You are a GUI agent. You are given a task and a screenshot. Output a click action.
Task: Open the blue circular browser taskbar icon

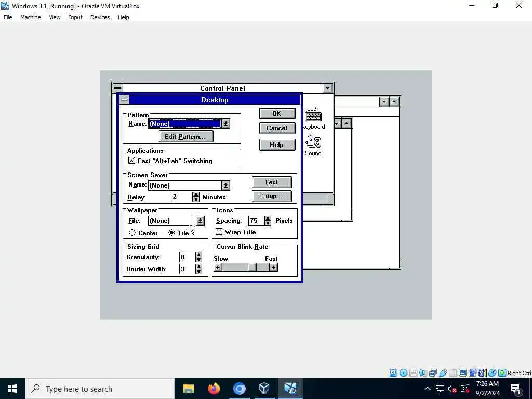click(239, 389)
